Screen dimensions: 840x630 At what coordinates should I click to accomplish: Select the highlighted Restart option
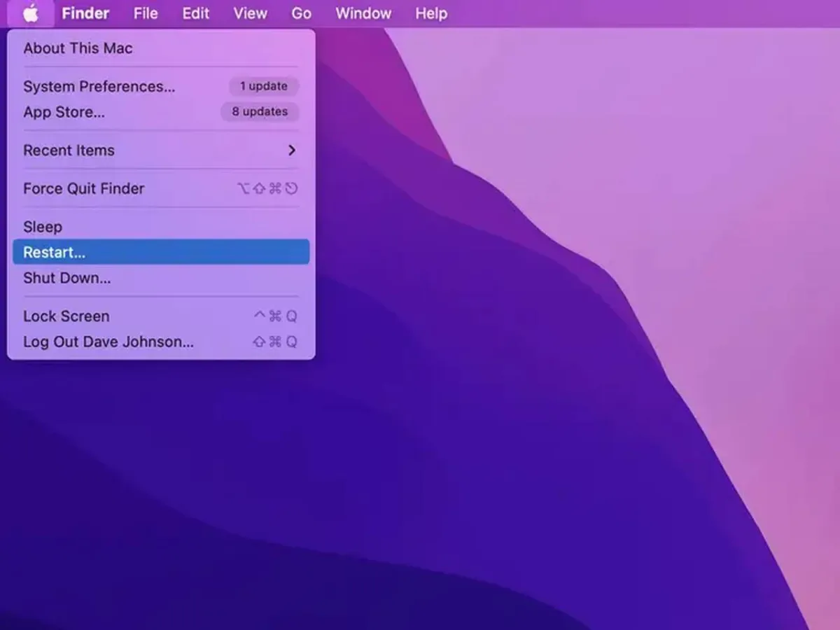click(x=160, y=252)
